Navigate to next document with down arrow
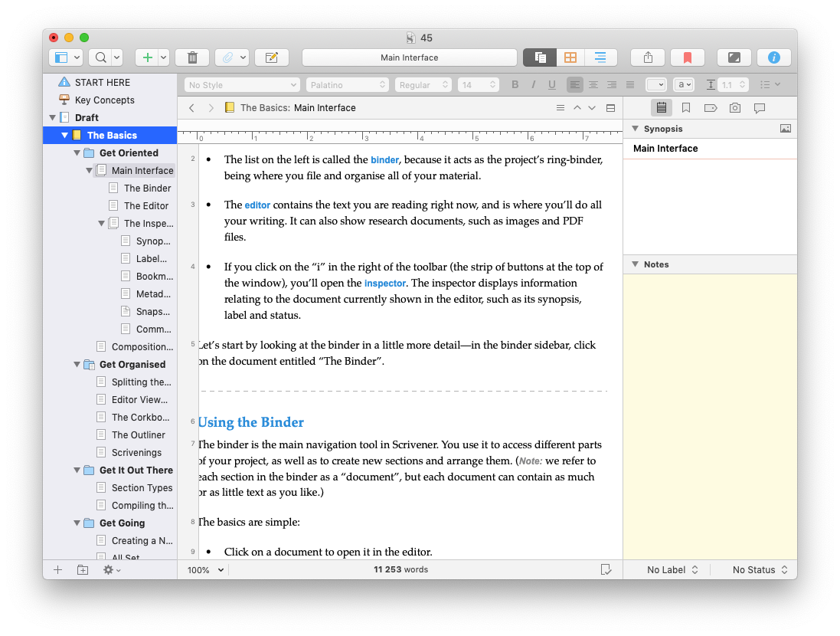Viewport: 840px width, 636px height. tap(592, 108)
